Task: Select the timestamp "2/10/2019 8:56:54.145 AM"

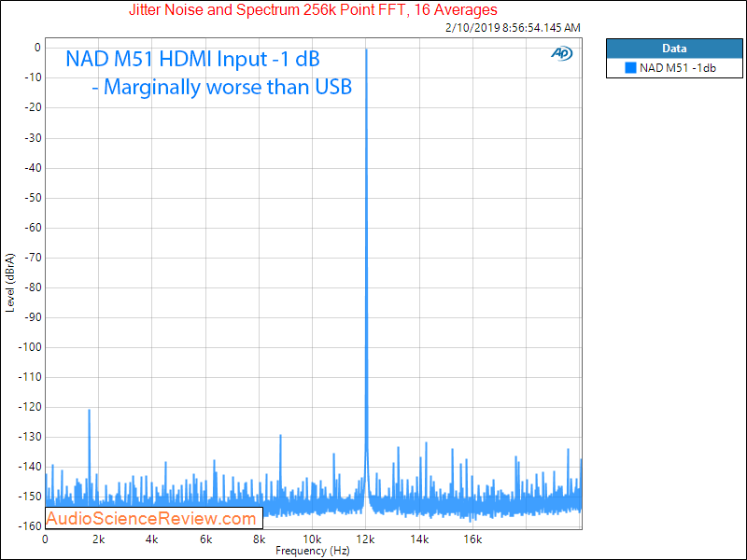Action: 513,28
